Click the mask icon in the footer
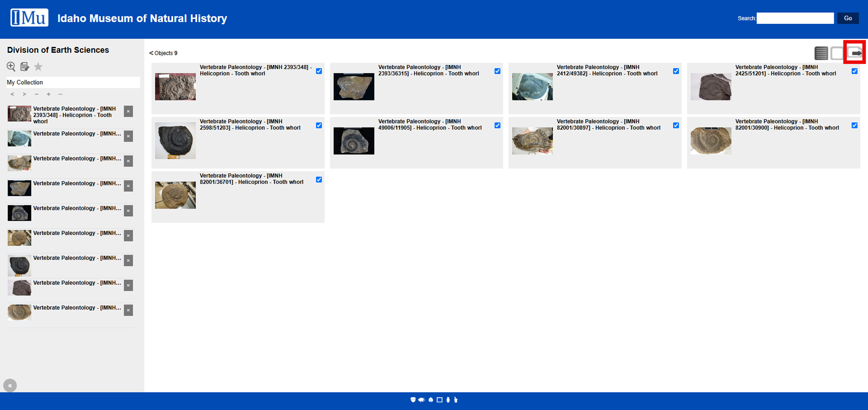The width and height of the screenshot is (868, 410). 413,400
